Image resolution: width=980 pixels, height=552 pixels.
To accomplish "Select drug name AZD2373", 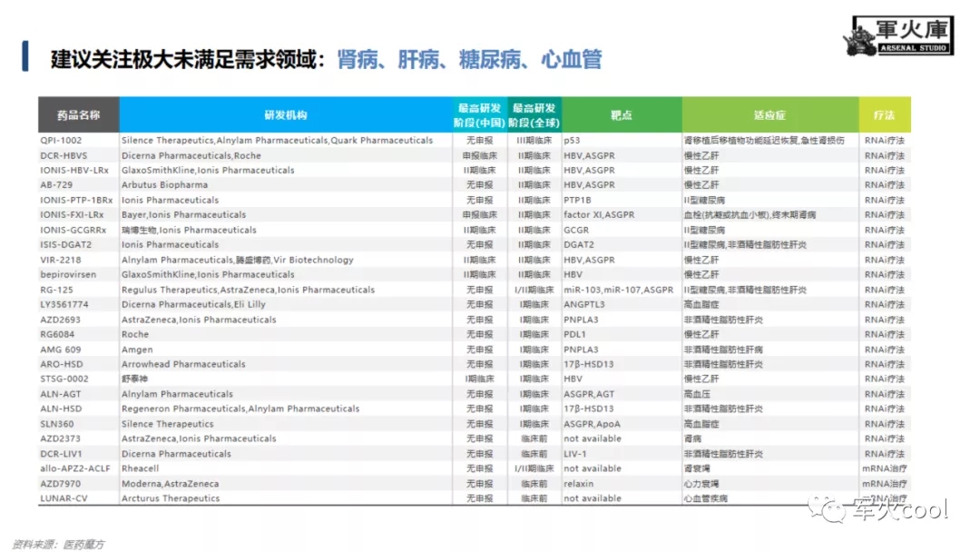I will [60, 439].
